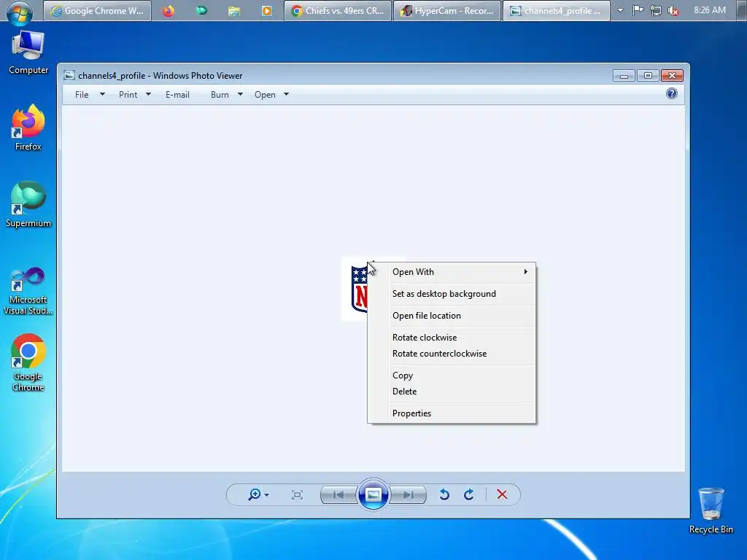Click rotate clockwise toolbar icon
747x560 pixels.
[x=469, y=495]
